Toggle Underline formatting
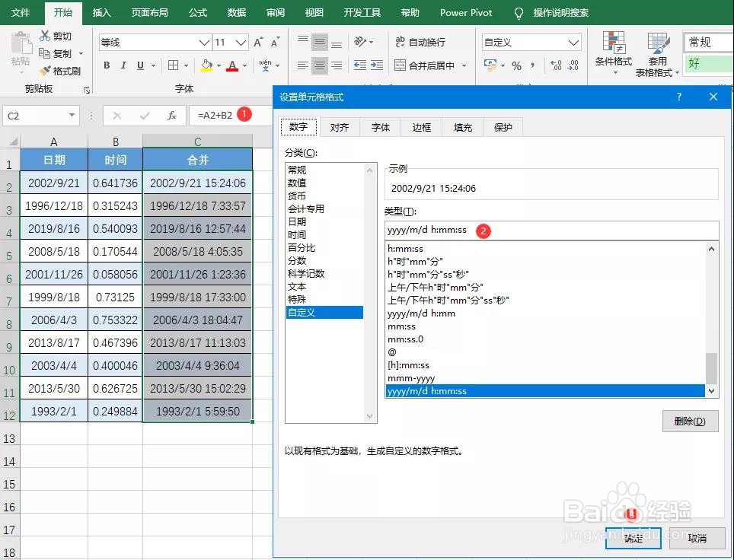734x560 pixels. tap(140, 65)
